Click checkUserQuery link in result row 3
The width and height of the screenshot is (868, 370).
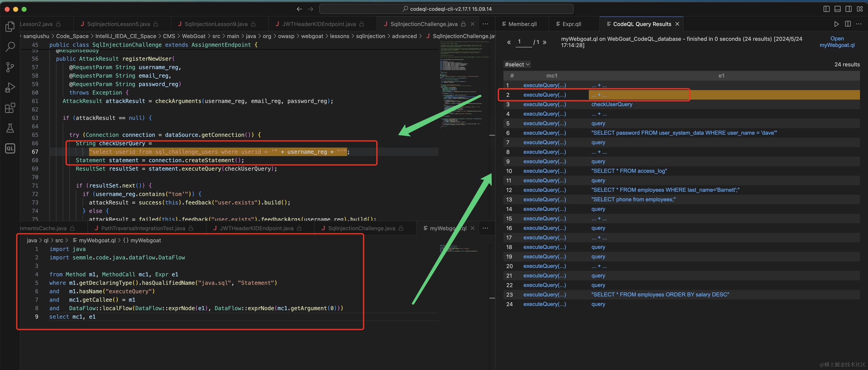(612, 105)
